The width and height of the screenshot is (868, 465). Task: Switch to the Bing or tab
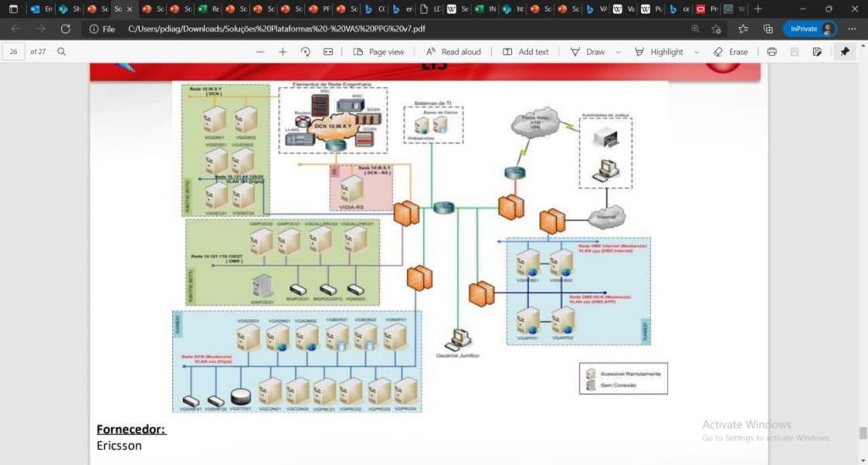[x=680, y=8]
